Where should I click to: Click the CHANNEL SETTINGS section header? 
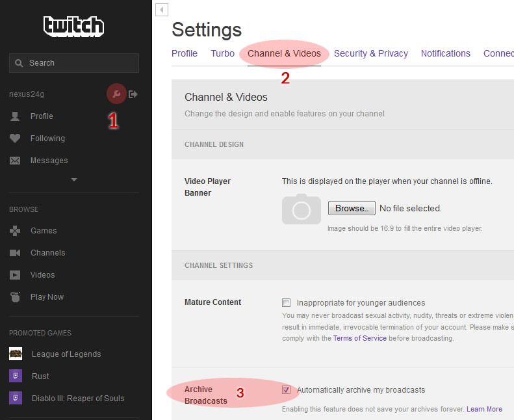[x=218, y=265]
